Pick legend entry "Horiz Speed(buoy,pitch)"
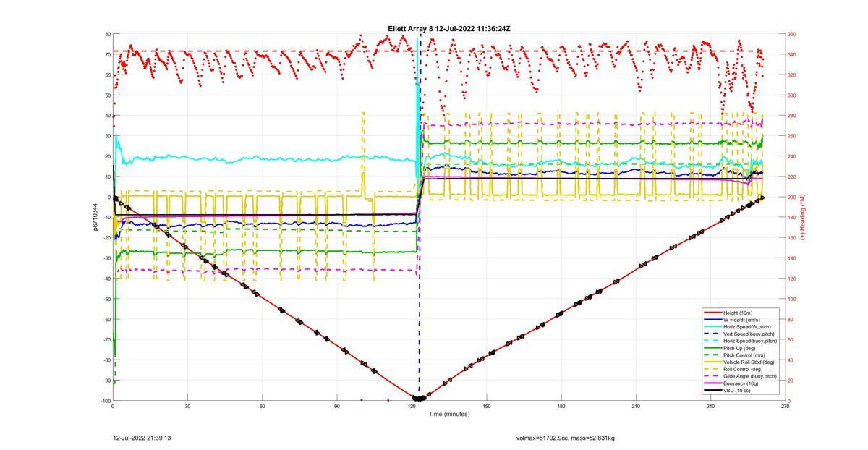The image size is (868, 450). (x=750, y=341)
